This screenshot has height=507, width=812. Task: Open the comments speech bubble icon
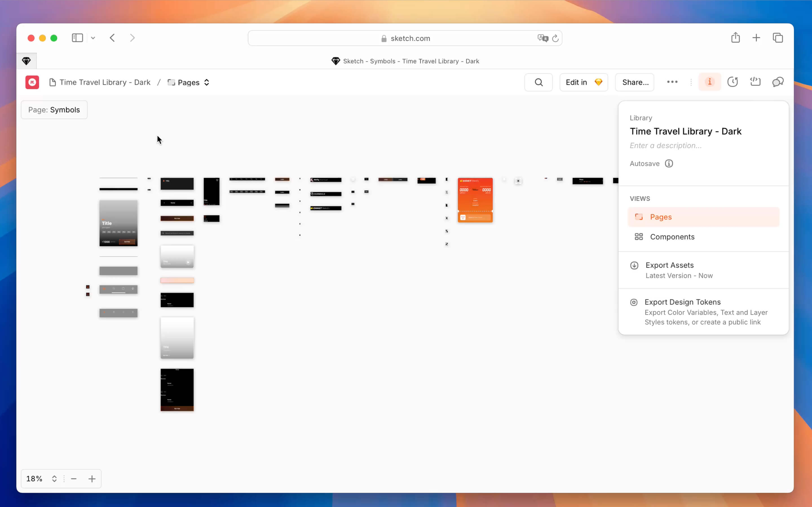[777, 82]
